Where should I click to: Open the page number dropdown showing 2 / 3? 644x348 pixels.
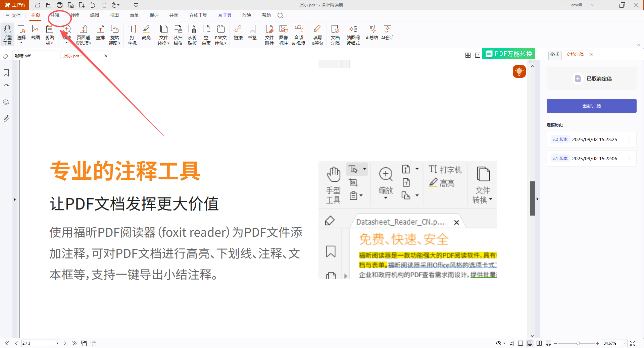click(57, 343)
